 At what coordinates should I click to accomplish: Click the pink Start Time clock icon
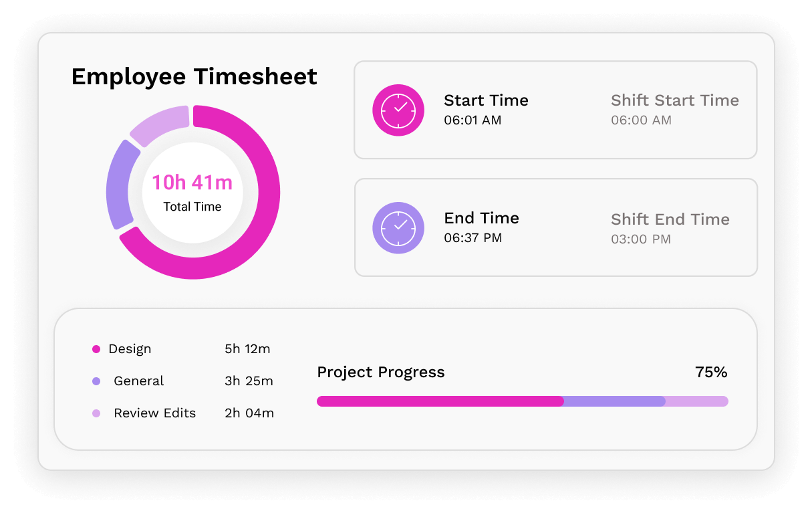click(398, 110)
